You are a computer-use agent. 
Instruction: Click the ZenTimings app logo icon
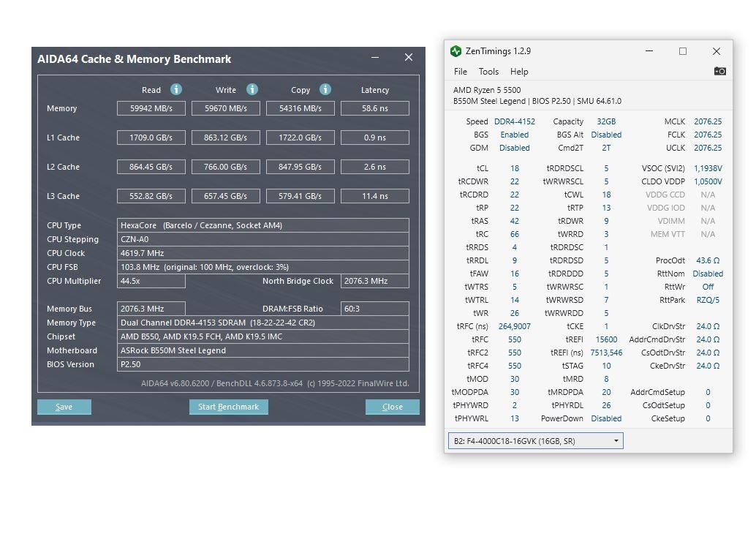point(456,51)
